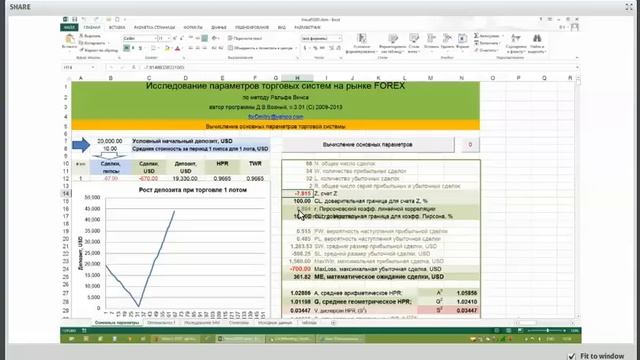Collapse the ribbon with the arrow
Image resolution: width=640 pixels, height=360 pixels.
tap(577, 58)
